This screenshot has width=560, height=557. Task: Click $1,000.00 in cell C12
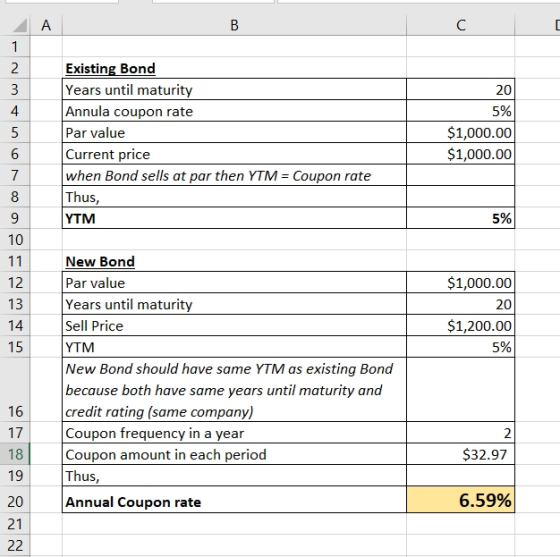click(461, 283)
